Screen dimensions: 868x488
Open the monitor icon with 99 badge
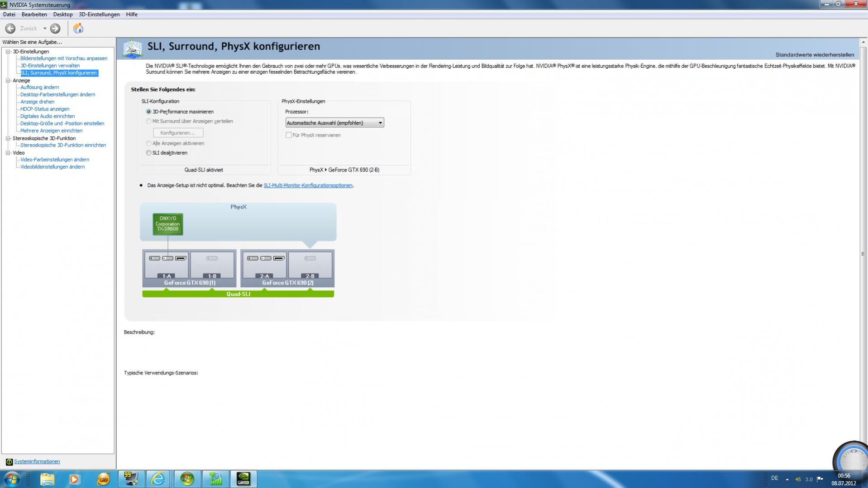131,479
